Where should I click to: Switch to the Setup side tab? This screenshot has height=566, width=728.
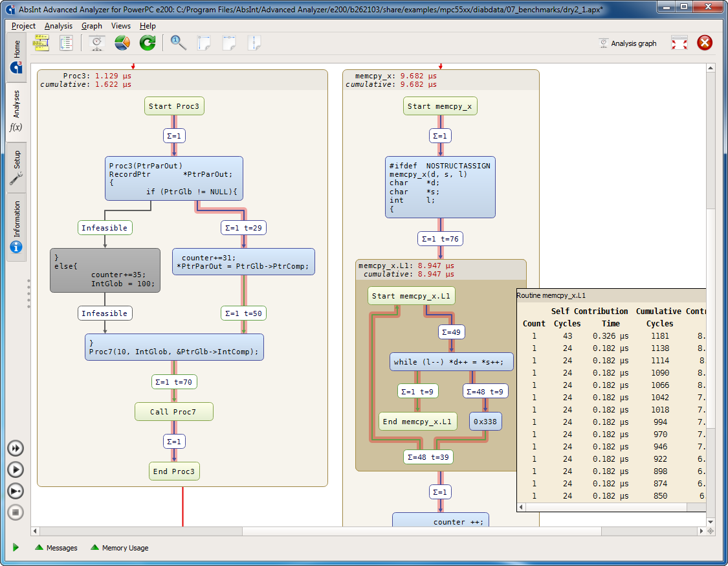pos(17,168)
